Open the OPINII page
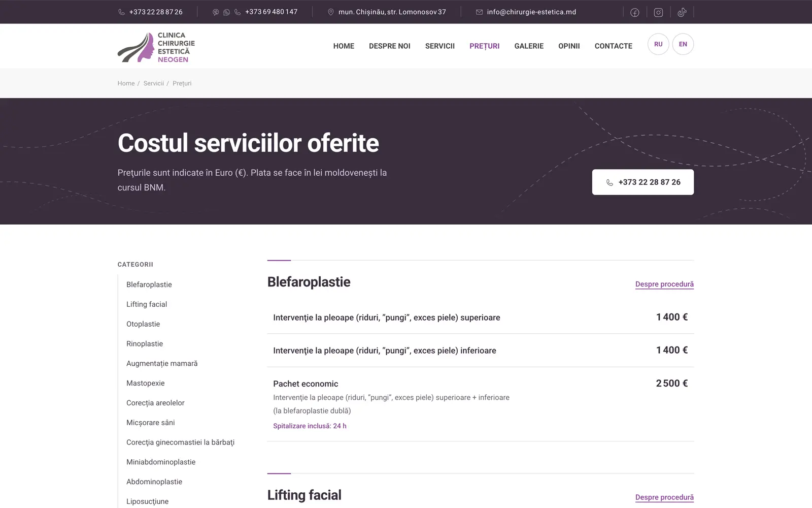The image size is (812, 508). [569, 46]
